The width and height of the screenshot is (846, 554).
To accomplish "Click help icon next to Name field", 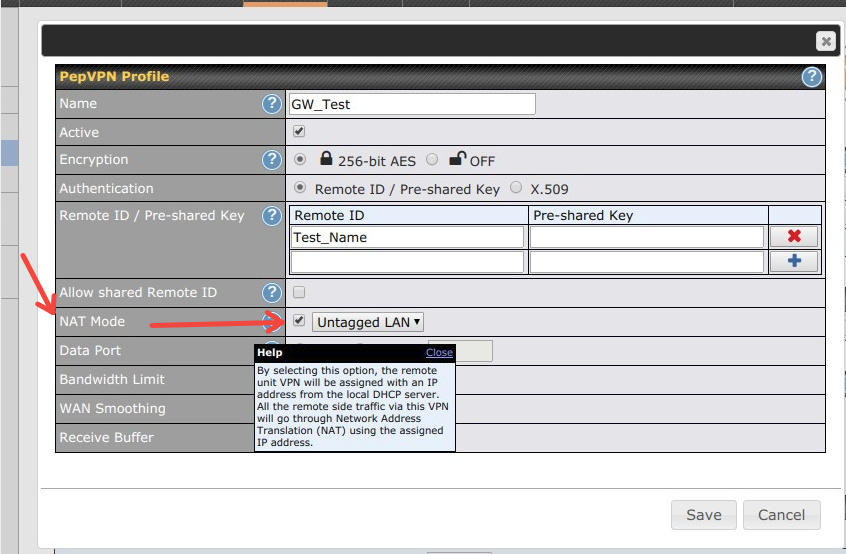I will [271, 104].
